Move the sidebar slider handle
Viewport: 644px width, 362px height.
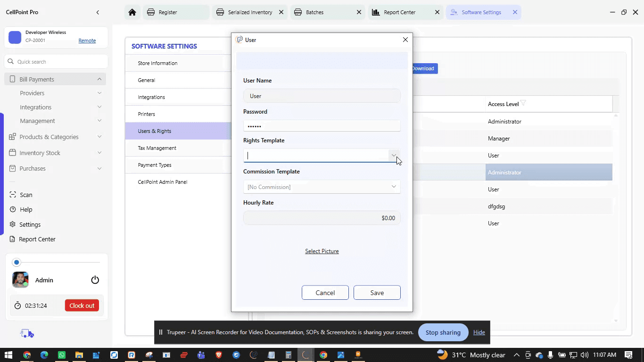pyautogui.click(x=17, y=262)
